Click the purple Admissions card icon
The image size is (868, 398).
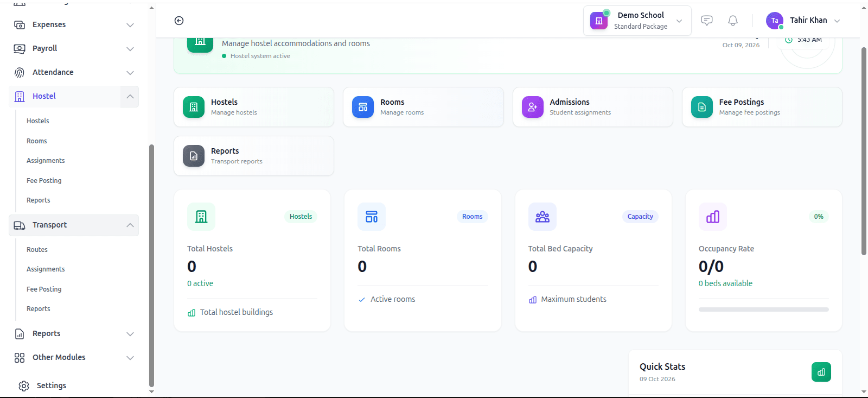[x=533, y=107]
